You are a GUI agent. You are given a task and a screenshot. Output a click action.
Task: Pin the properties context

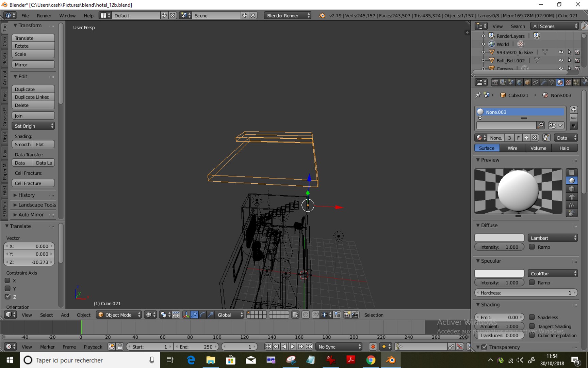tap(478, 95)
